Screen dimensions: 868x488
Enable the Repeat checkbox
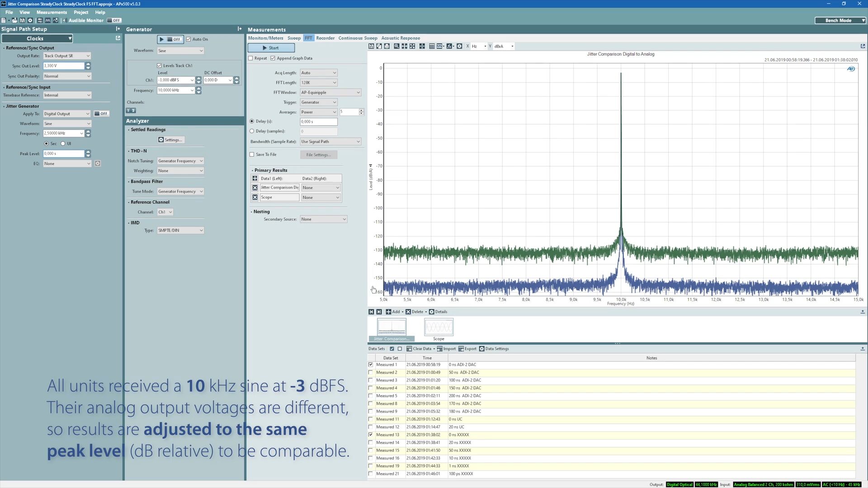(251, 58)
